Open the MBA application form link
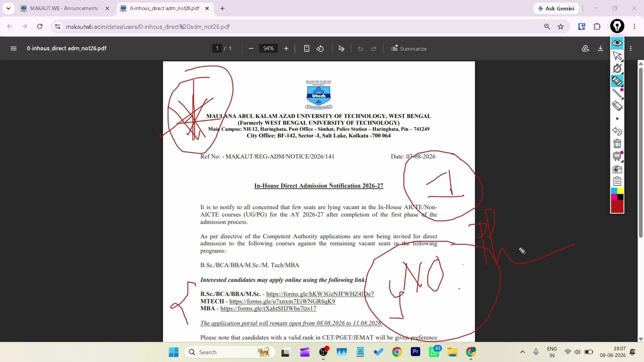 pos(268,308)
